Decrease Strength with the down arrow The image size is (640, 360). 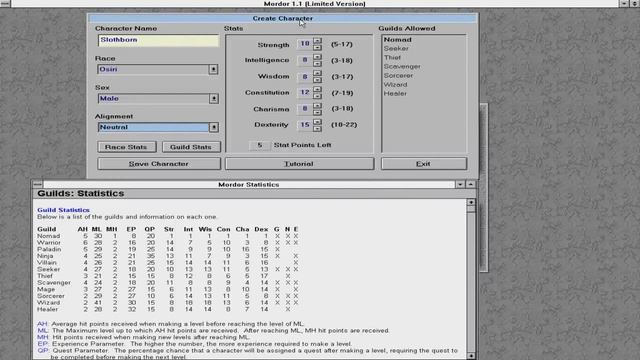[317, 47]
